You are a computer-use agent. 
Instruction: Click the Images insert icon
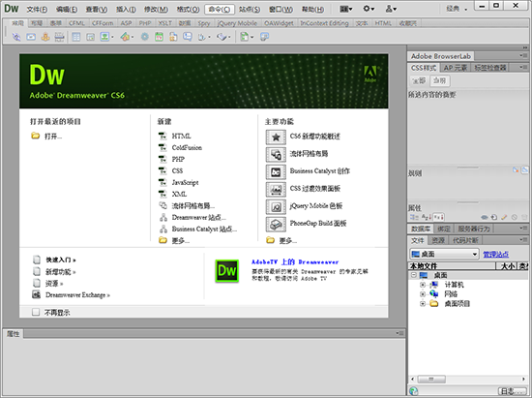tap(104, 37)
